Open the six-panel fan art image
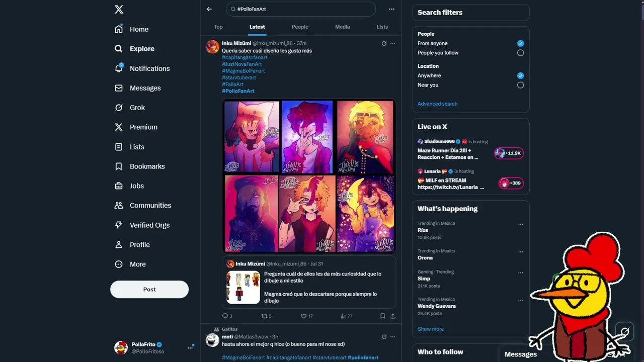644x362 pixels. tap(309, 176)
